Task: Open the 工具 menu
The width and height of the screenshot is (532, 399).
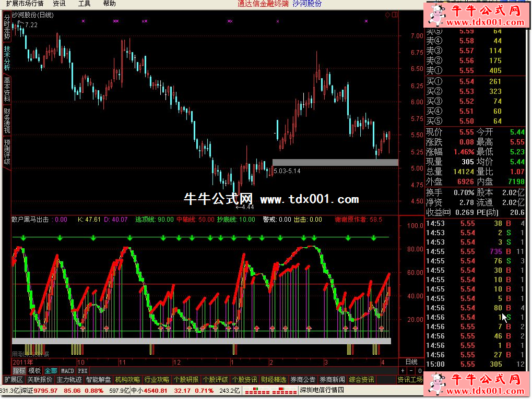Action: [x=84, y=4]
